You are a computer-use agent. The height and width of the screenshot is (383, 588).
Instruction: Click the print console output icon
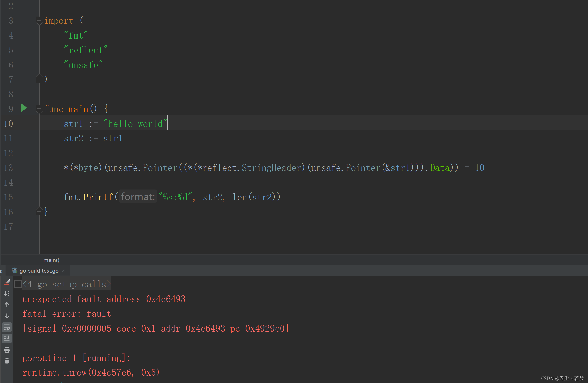click(7, 350)
